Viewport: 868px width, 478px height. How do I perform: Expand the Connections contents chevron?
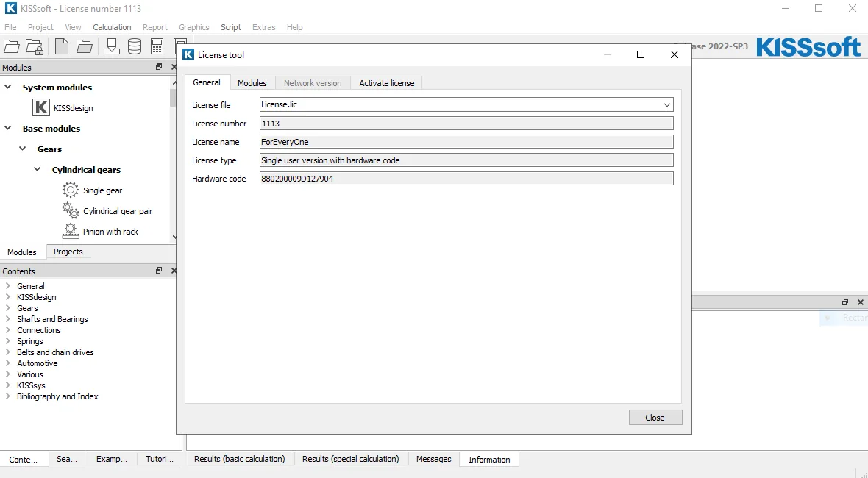click(x=8, y=329)
